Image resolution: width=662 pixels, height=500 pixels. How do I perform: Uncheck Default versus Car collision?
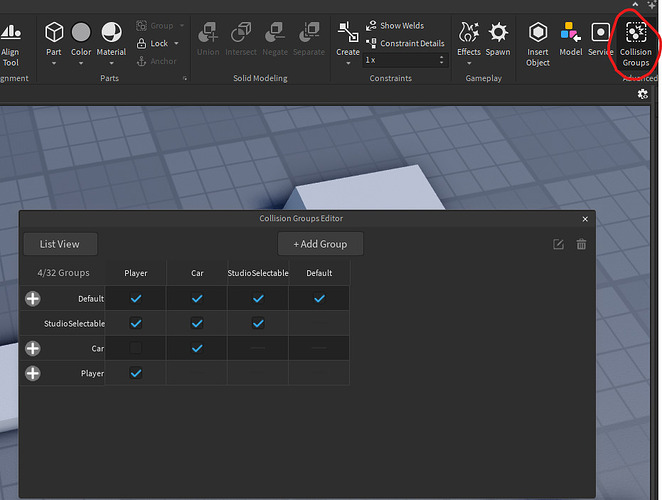tap(197, 299)
